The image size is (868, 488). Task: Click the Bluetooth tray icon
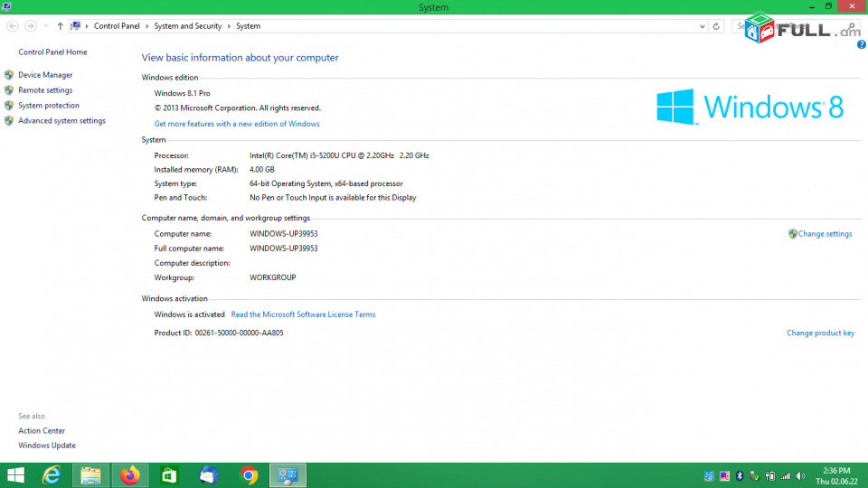(740, 476)
